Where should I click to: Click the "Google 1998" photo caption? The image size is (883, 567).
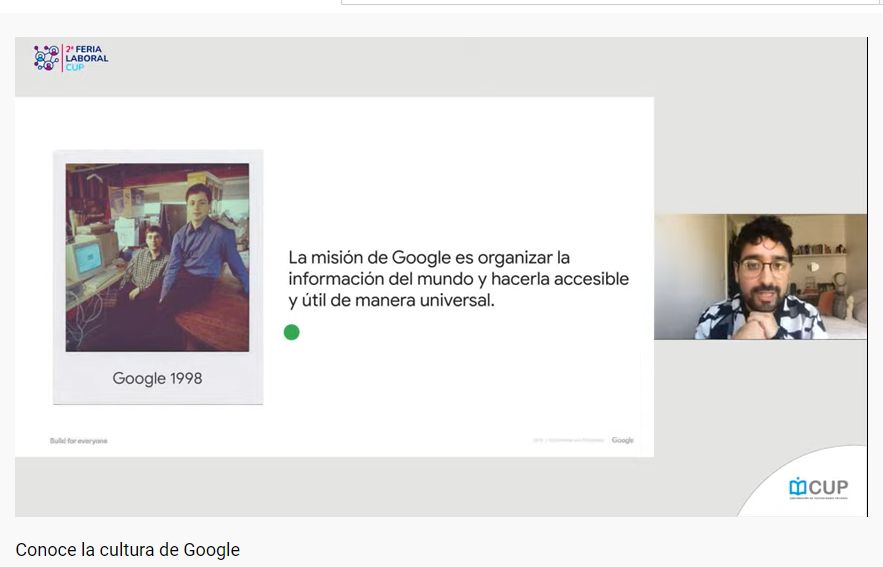(x=157, y=378)
